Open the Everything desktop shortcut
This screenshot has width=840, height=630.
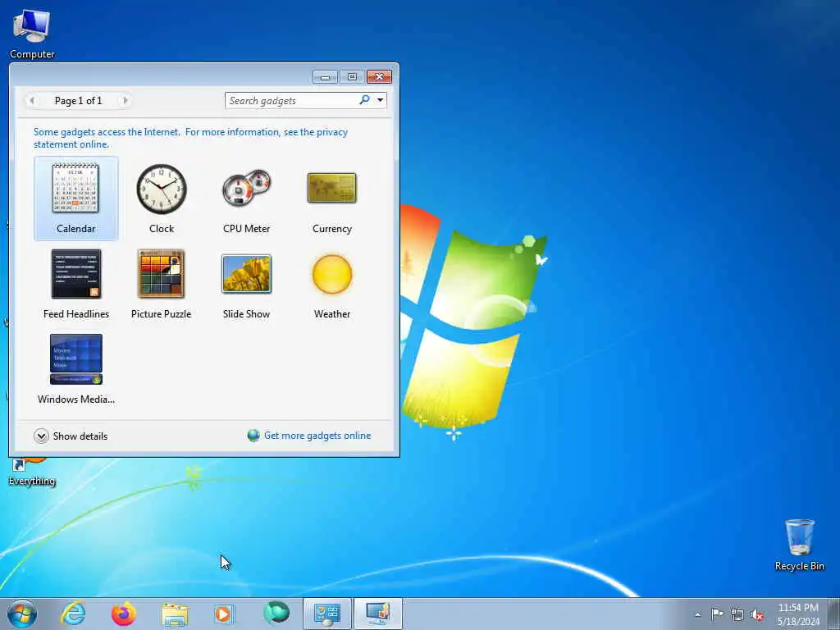[x=32, y=472]
